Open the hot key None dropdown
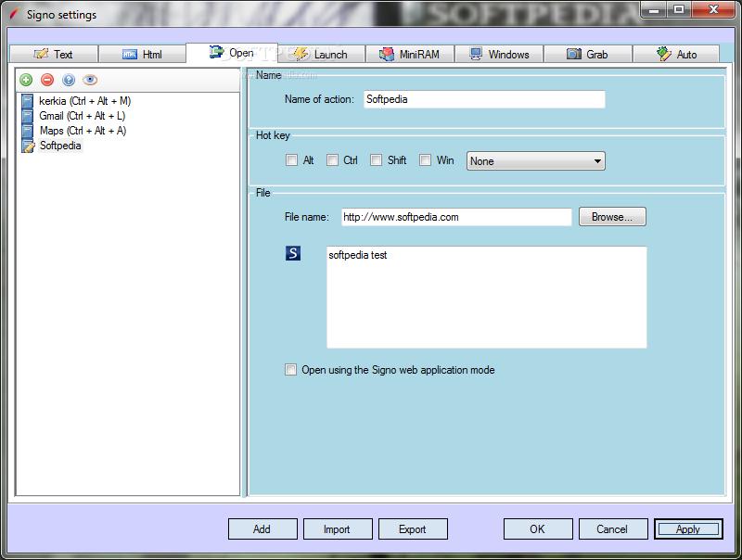 coord(536,160)
